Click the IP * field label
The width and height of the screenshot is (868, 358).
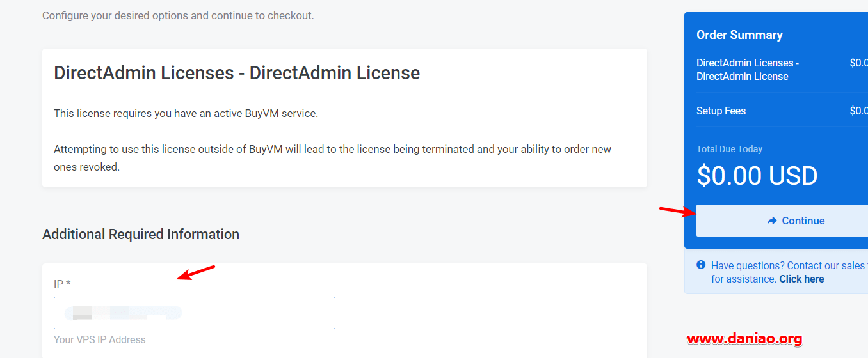coord(62,284)
